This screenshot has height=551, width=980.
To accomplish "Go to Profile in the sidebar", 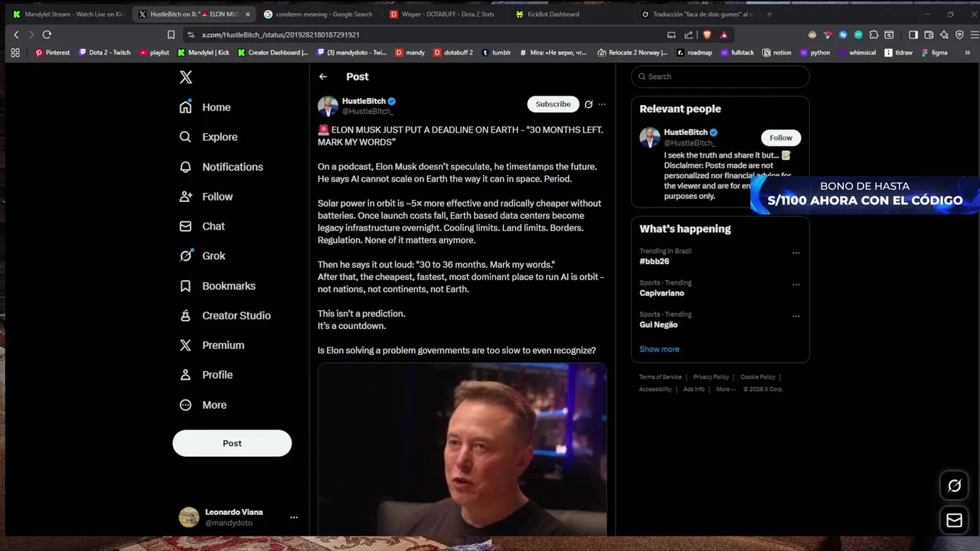I will pyautogui.click(x=205, y=375).
